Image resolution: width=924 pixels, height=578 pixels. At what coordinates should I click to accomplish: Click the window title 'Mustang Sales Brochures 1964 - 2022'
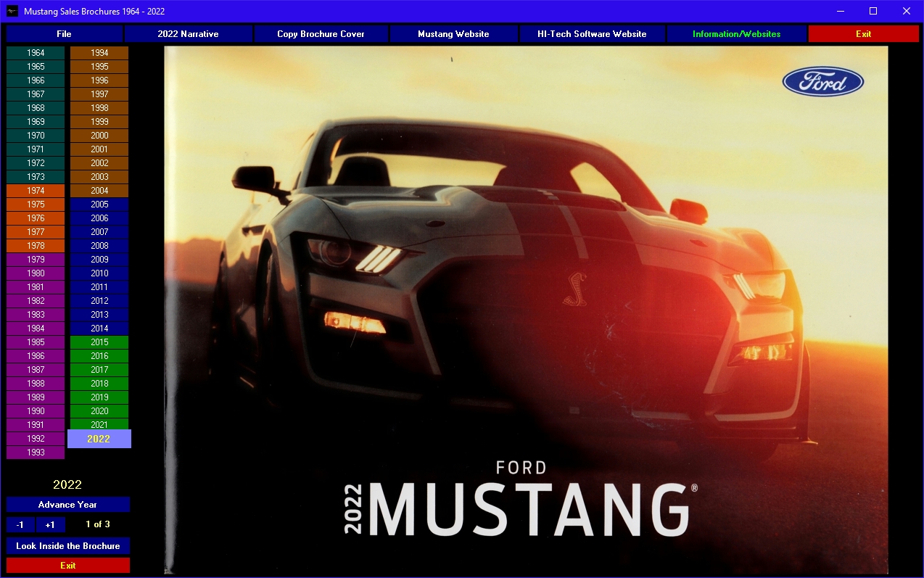94,12
